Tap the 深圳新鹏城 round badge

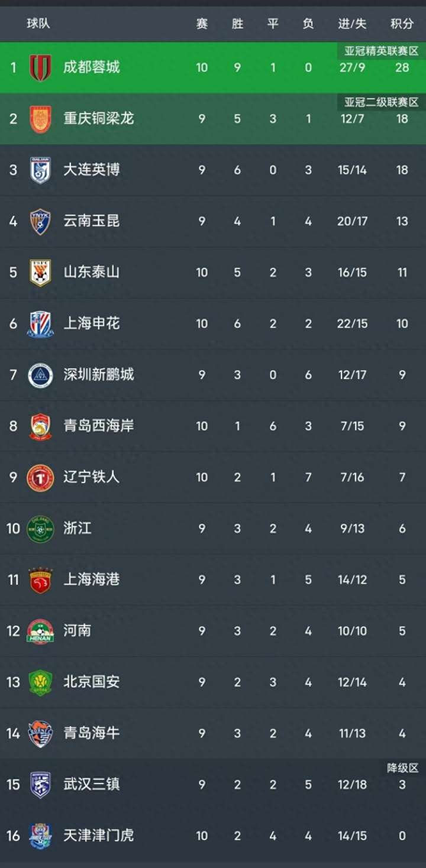coord(40,375)
